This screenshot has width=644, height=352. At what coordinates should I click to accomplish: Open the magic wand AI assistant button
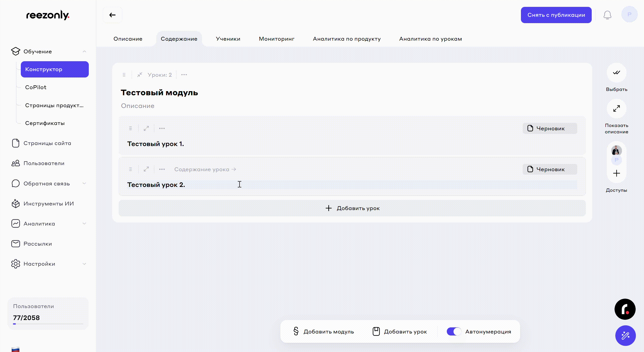pyautogui.click(x=625, y=335)
